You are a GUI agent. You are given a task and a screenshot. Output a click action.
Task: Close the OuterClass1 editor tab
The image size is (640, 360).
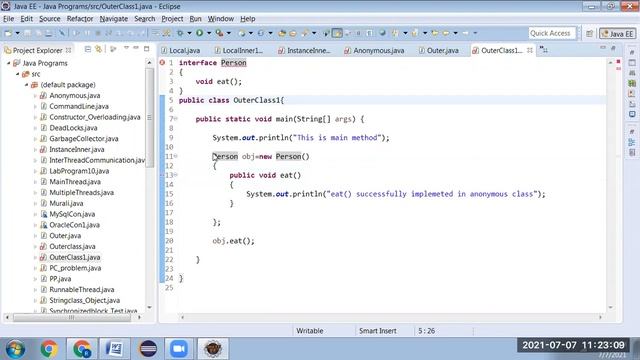tap(529, 50)
